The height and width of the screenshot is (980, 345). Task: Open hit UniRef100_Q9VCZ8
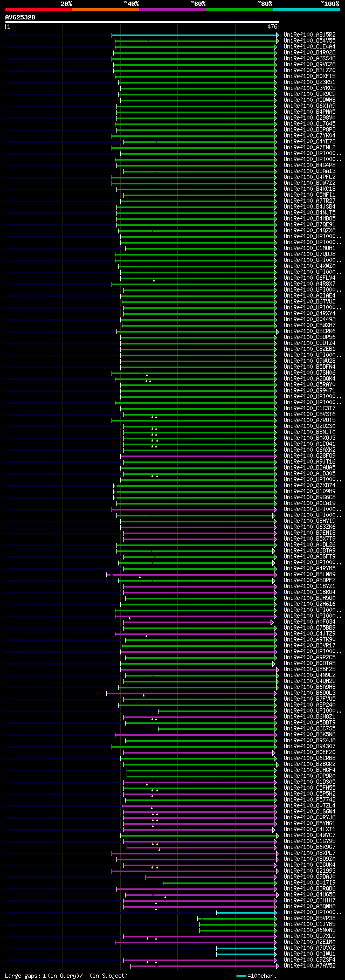(309, 64)
